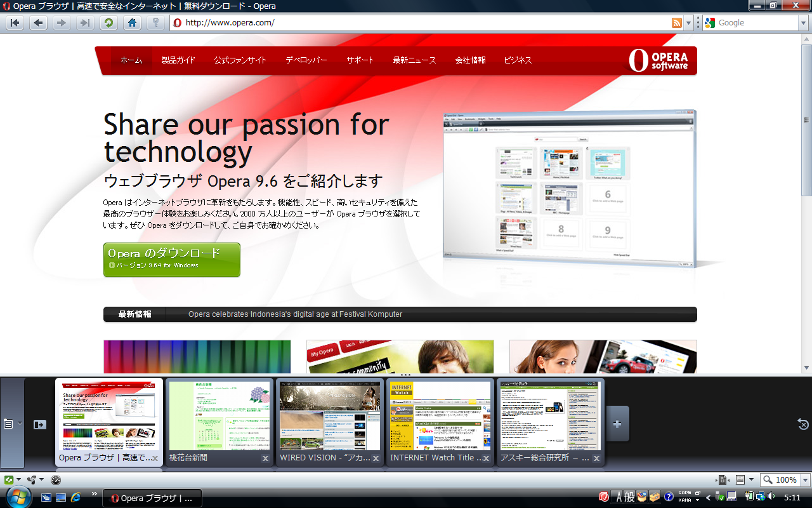Click the Fast Forward navigation button
812x508 pixels.
[84, 23]
